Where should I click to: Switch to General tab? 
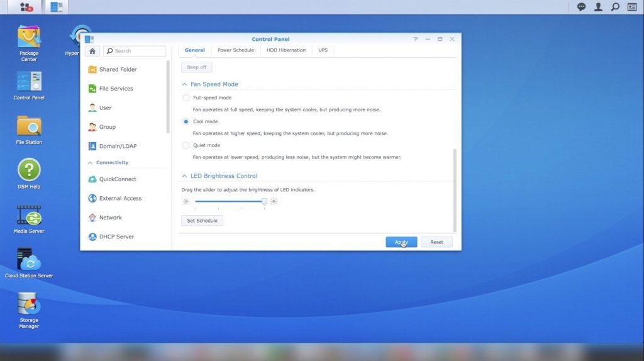pos(195,50)
